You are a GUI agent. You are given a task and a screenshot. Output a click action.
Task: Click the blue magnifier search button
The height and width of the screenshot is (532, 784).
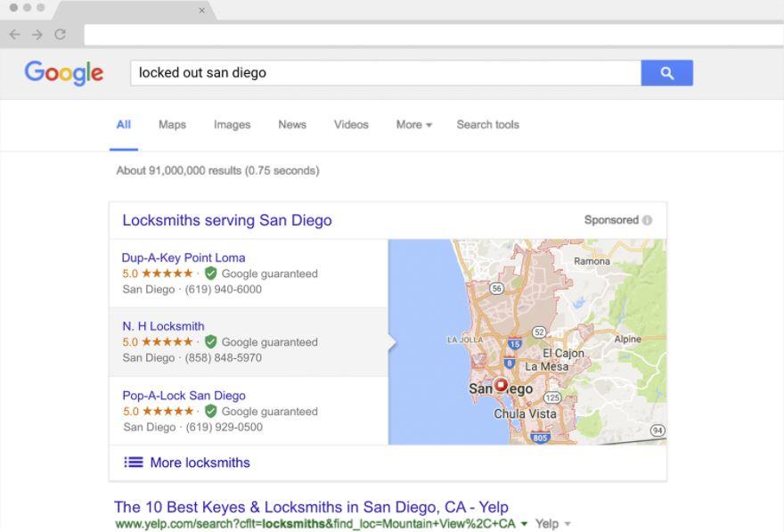(x=667, y=73)
